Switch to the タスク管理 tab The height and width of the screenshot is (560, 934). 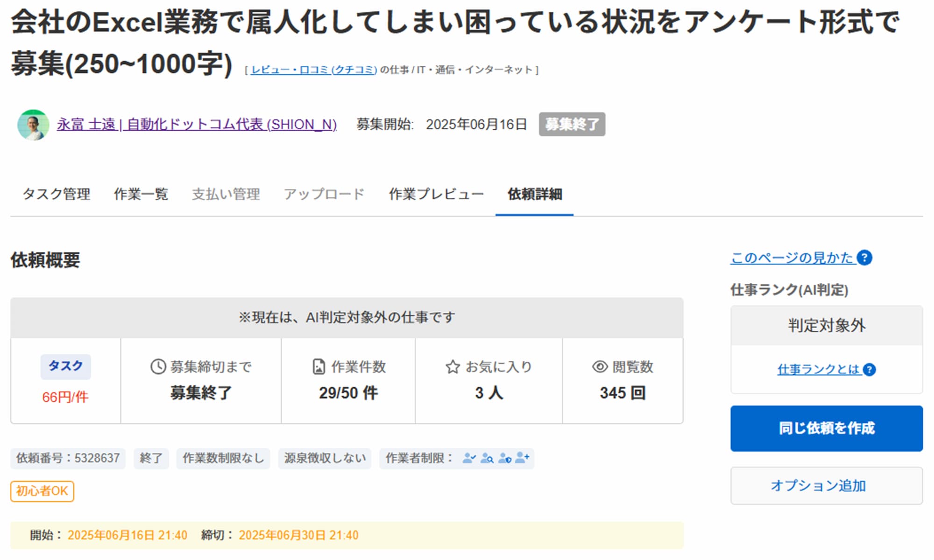pos(57,195)
